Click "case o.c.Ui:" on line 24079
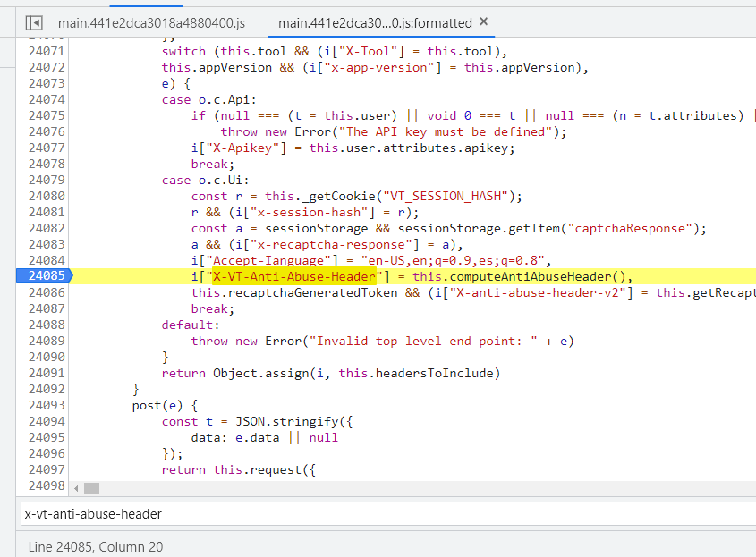Image resolution: width=756 pixels, height=557 pixels. tap(206, 181)
